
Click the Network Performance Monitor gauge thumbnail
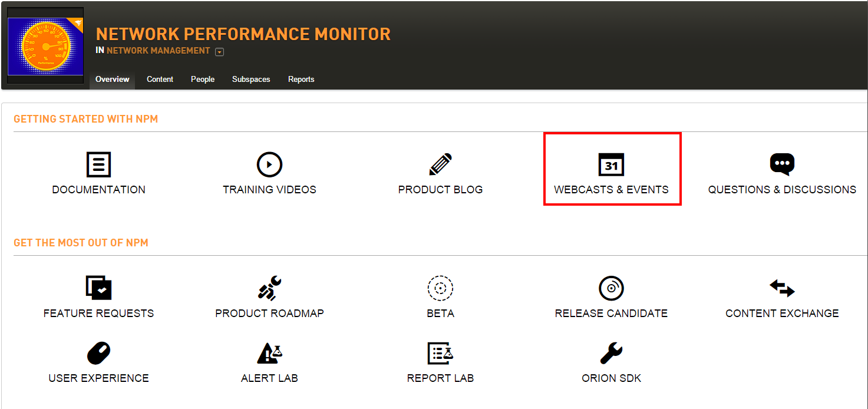(x=45, y=46)
